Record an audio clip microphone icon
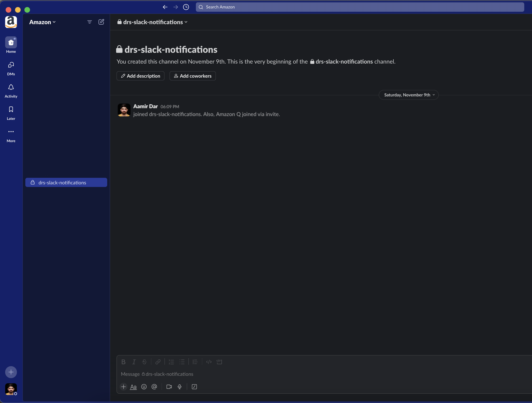The width and height of the screenshot is (532, 403). (180, 387)
